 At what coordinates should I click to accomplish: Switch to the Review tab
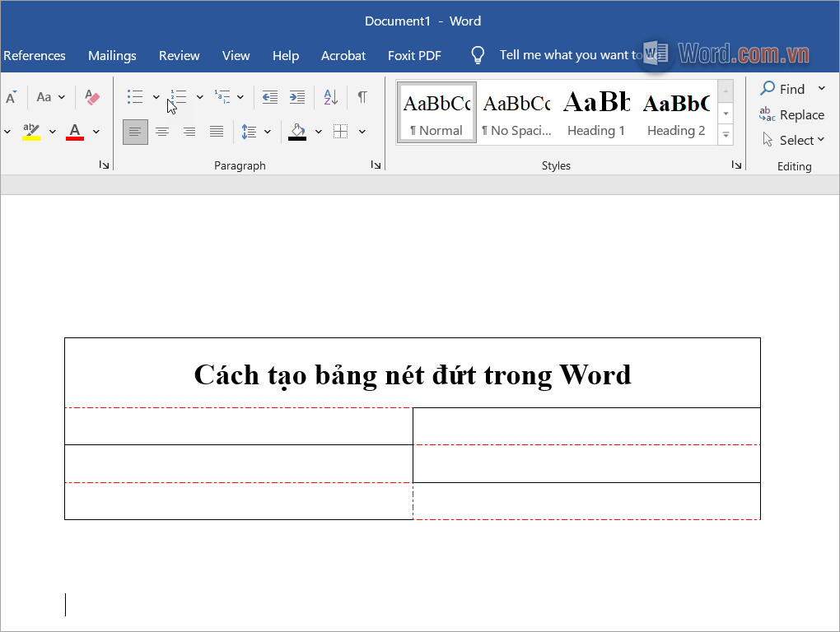tap(179, 55)
